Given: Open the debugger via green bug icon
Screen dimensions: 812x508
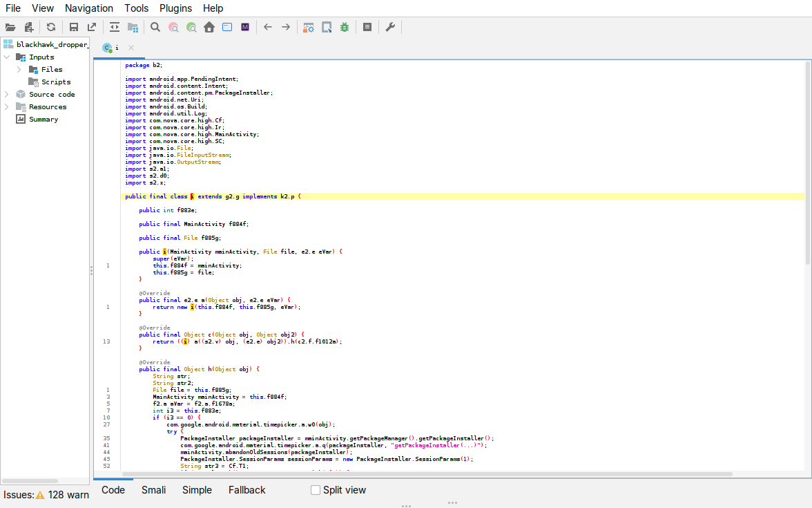Looking at the screenshot, I should pyautogui.click(x=345, y=28).
